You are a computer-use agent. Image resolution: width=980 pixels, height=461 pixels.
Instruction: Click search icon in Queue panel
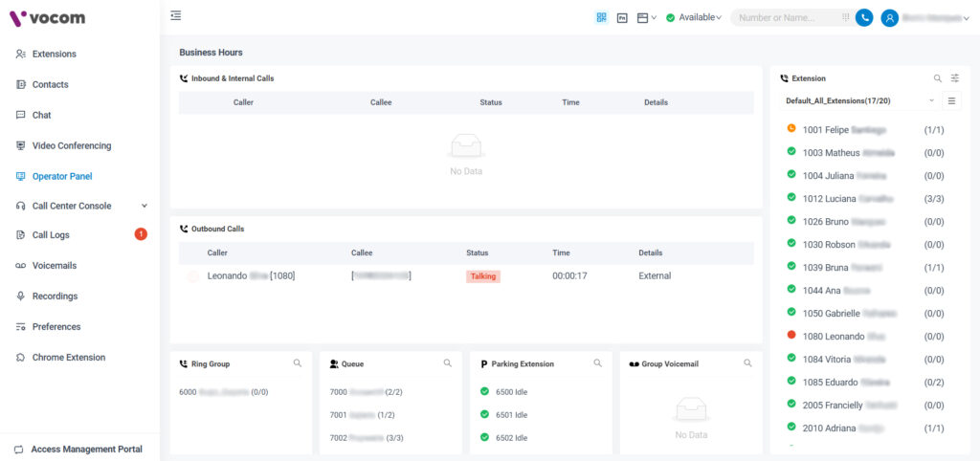[x=448, y=363]
